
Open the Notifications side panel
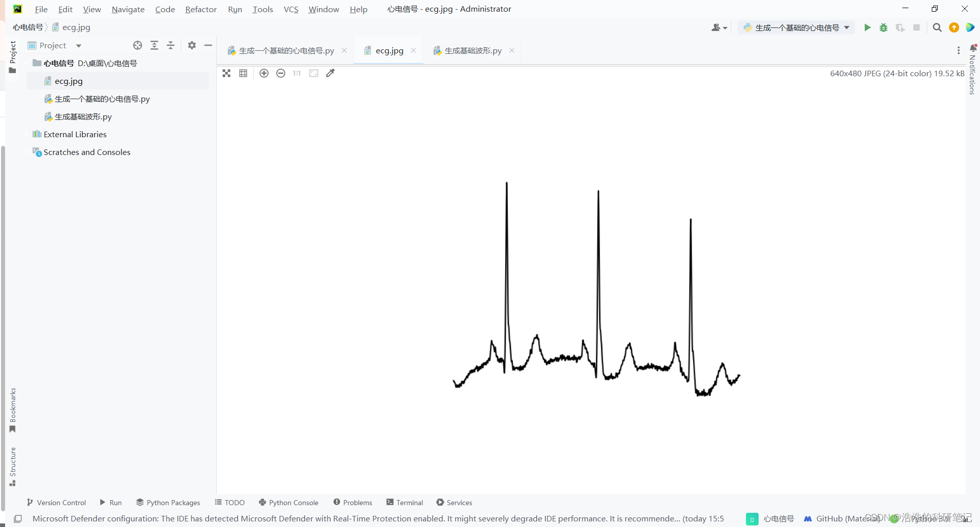(972, 70)
